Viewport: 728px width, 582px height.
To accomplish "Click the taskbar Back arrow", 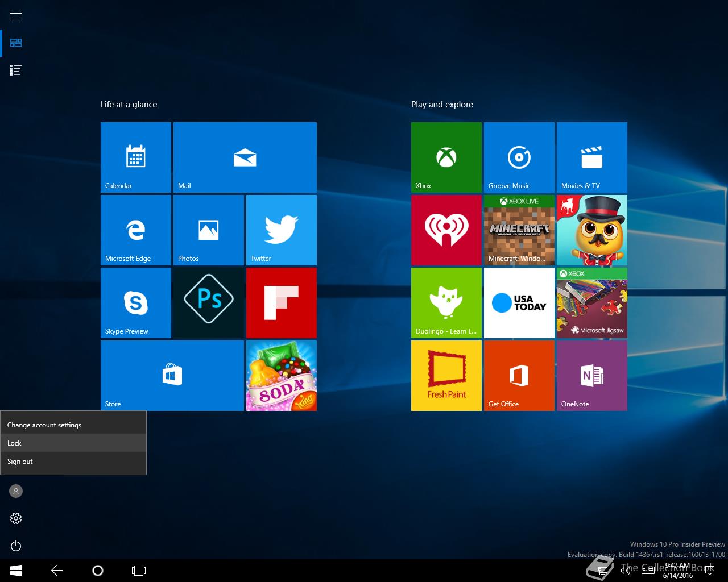I will pos(57,571).
